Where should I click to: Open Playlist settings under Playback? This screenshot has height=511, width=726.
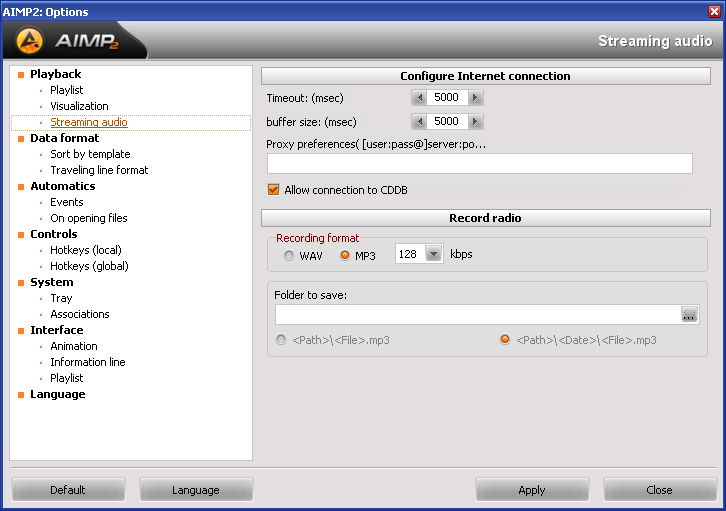(x=67, y=90)
